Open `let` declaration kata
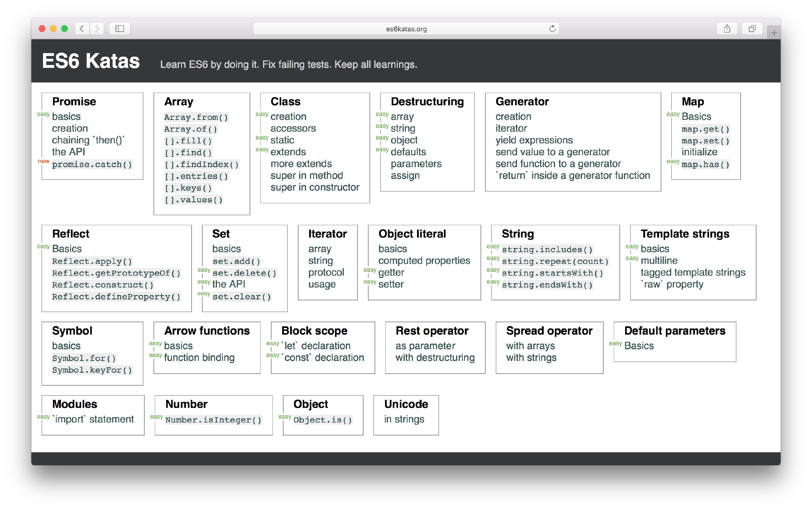This screenshot has width=812, height=510. click(x=316, y=345)
